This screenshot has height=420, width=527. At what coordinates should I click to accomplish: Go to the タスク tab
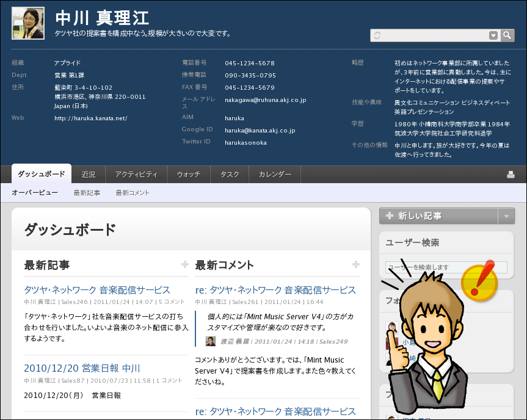[230, 175]
